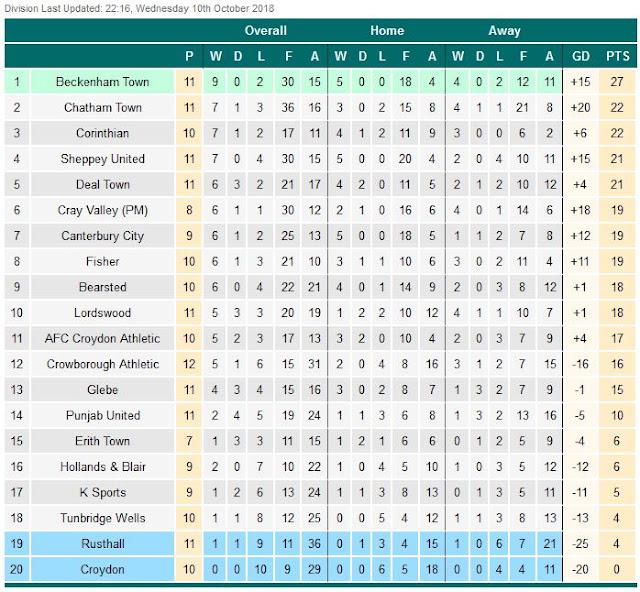Click Tunbridge Wells' -13 goal difference
Viewport: 640px width, 592px height.
580,518
